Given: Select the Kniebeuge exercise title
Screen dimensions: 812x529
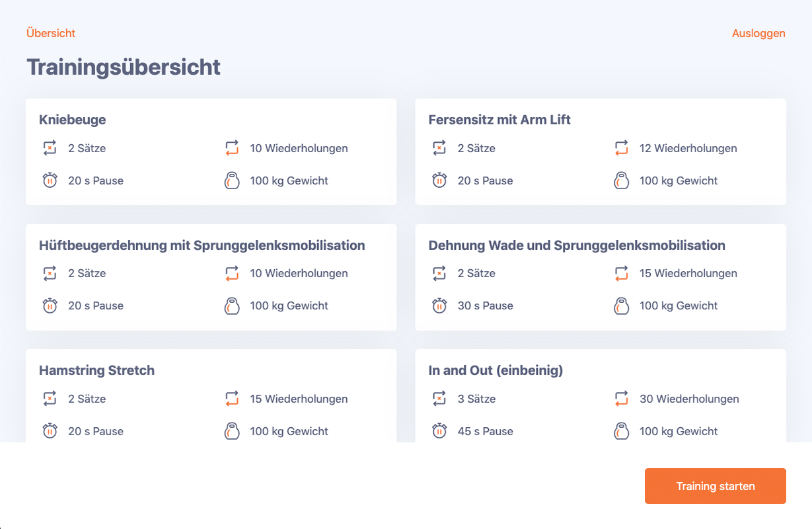Looking at the screenshot, I should [x=73, y=120].
